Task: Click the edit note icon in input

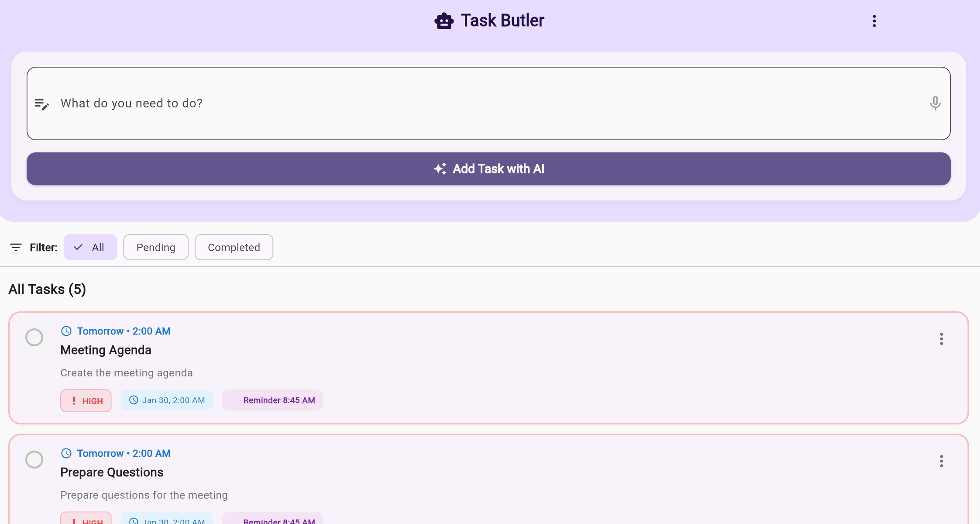Action: click(42, 104)
